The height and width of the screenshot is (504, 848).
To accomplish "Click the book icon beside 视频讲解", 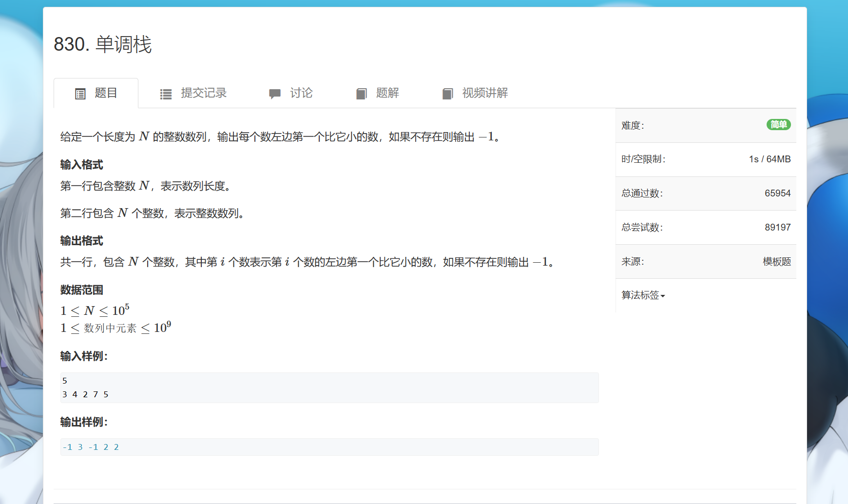I will coord(447,94).
